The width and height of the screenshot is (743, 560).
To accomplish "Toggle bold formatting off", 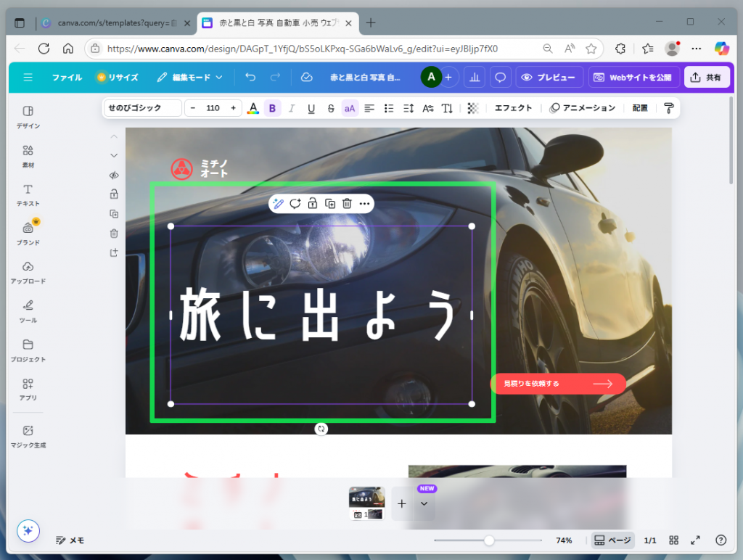I will tap(272, 107).
